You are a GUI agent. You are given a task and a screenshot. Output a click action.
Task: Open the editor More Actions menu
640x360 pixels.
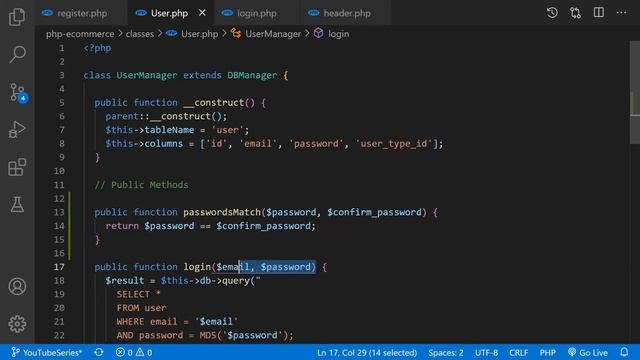(x=622, y=13)
